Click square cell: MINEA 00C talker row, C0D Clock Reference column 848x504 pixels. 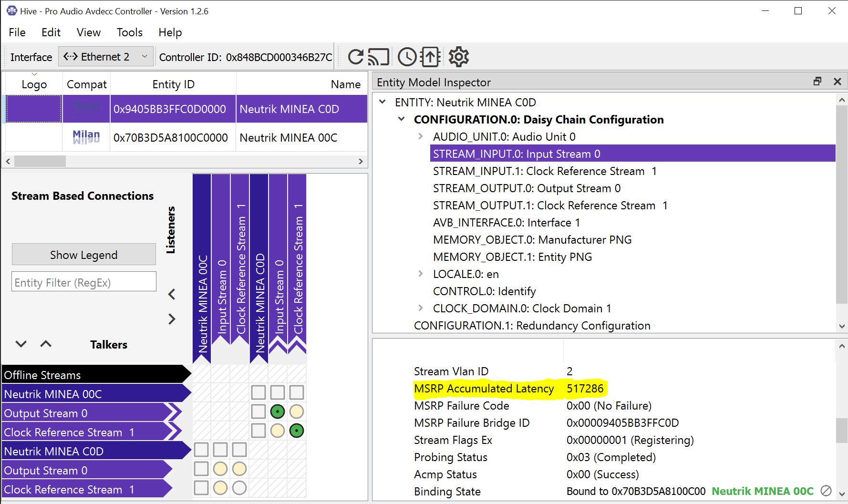point(297,392)
